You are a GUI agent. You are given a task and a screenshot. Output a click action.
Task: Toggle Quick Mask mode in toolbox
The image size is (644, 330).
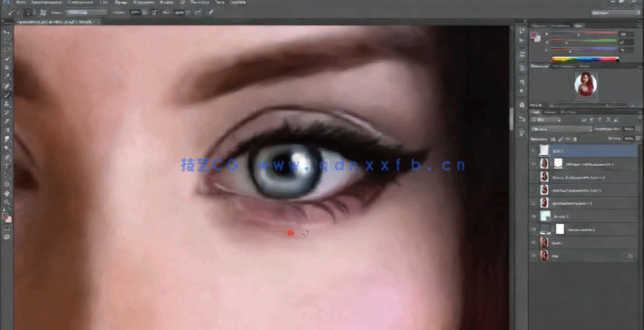pyautogui.click(x=7, y=228)
